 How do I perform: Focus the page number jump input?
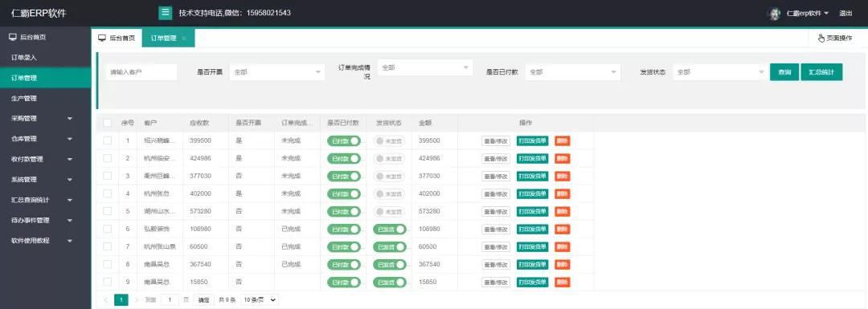click(170, 299)
